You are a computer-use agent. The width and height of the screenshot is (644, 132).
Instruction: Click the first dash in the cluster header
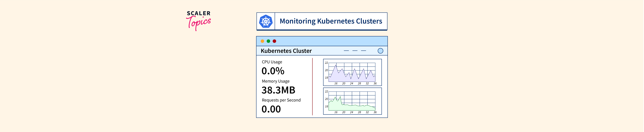(346, 51)
